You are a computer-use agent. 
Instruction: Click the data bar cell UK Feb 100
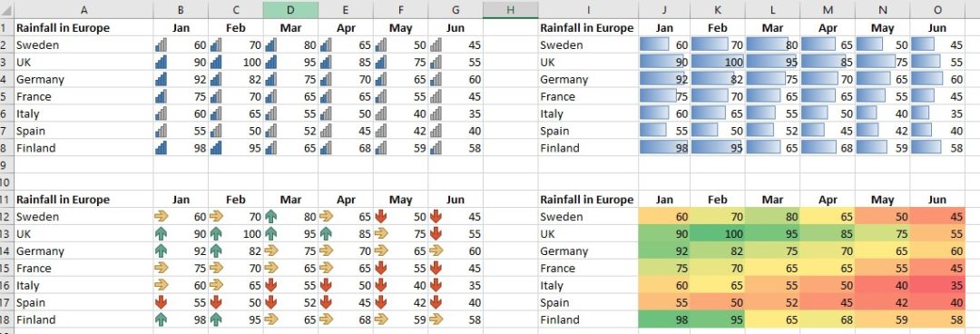tap(718, 63)
